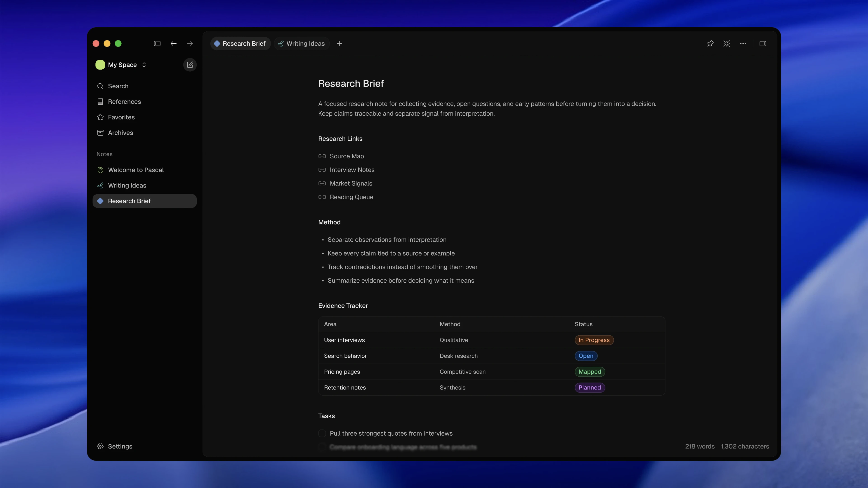Click the Planned status badge
Screen dimensions: 868x488
(590, 388)
